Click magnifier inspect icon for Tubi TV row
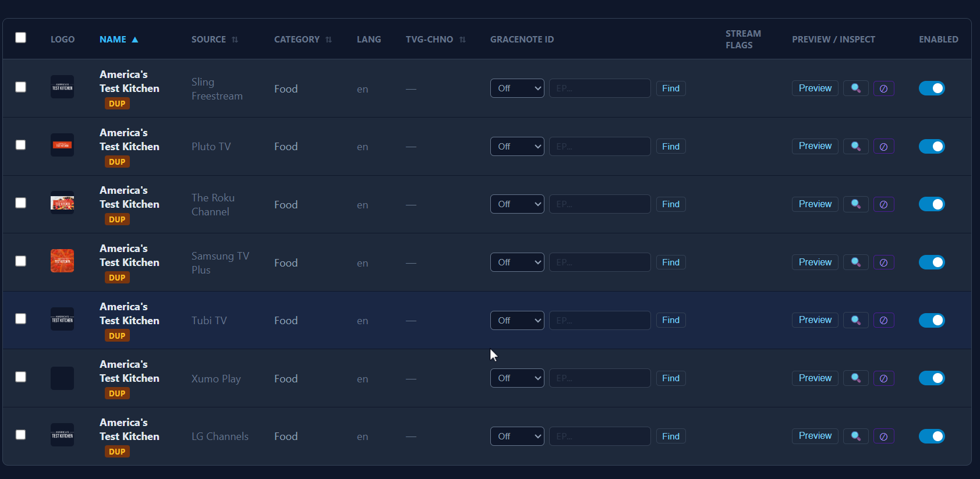980x479 pixels. 855,320
